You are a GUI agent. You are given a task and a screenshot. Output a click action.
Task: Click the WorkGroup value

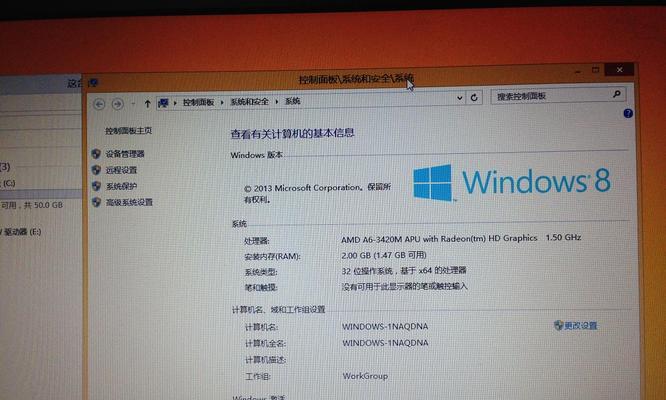coord(365,376)
